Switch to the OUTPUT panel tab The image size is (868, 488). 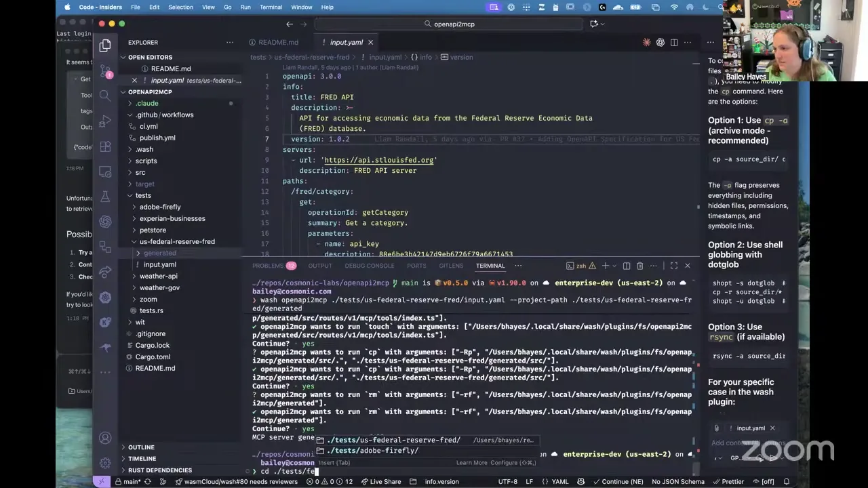(320, 266)
